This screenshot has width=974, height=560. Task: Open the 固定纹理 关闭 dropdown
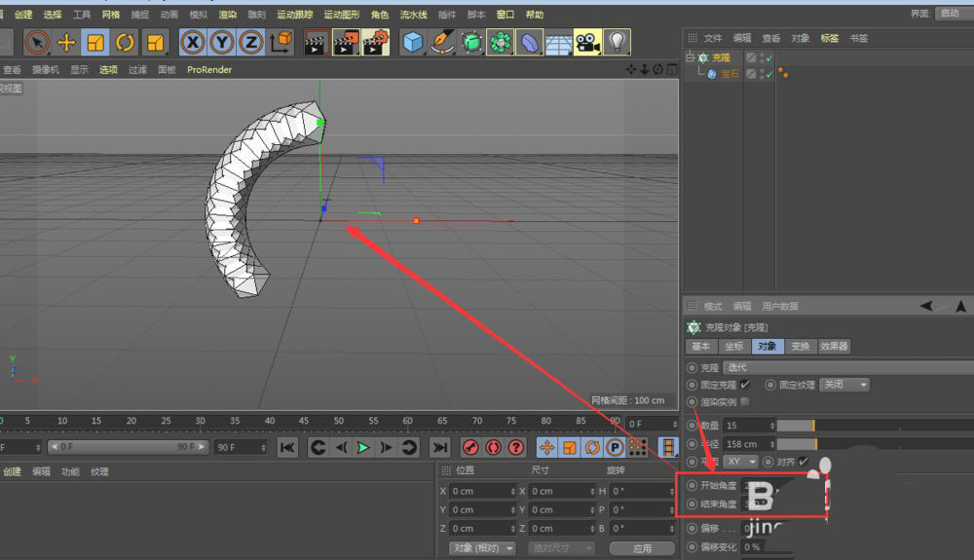(844, 385)
